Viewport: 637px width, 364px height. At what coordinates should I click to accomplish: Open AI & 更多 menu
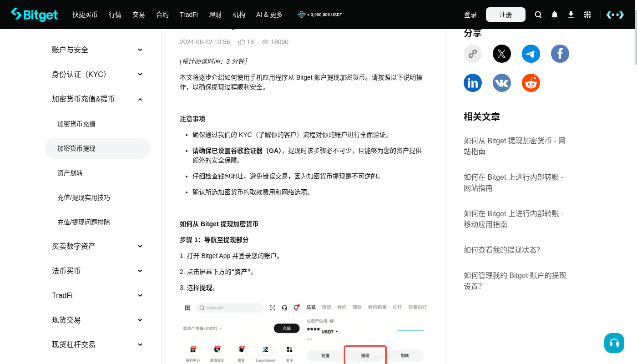269,15
